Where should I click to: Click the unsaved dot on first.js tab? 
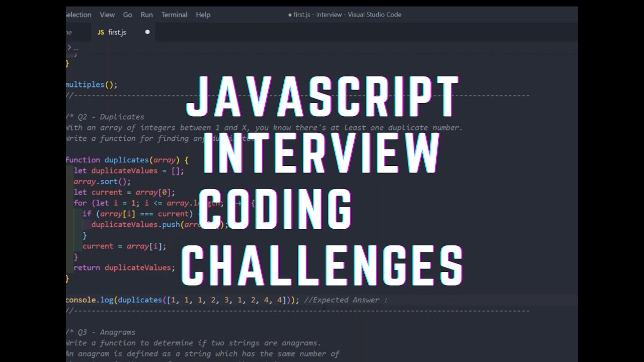147,32
